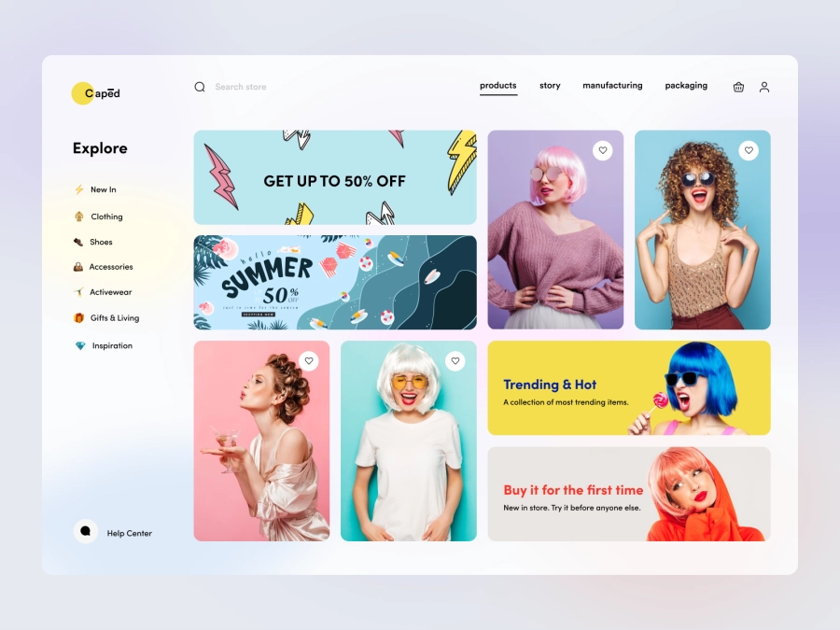Go to the manufacturing section
Screen dimensions: 840x630
coord(612,85)
